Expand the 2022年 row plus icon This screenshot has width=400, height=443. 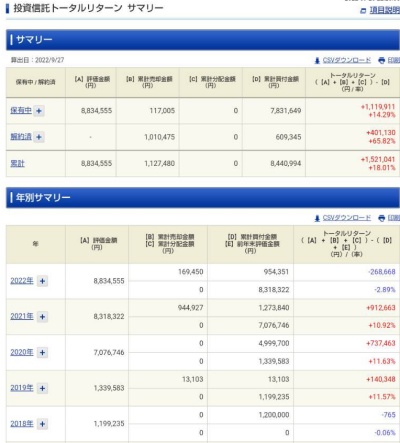point(42,281)
